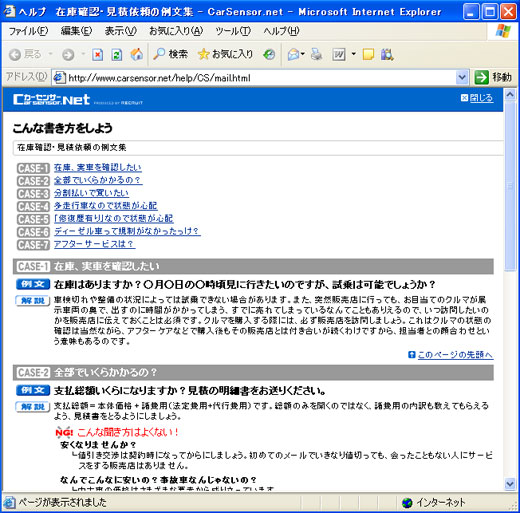This screenshot has width=520, height=513.
Task: Open the dropdown arrow next to Forward button
Action: tap(83, 54)
